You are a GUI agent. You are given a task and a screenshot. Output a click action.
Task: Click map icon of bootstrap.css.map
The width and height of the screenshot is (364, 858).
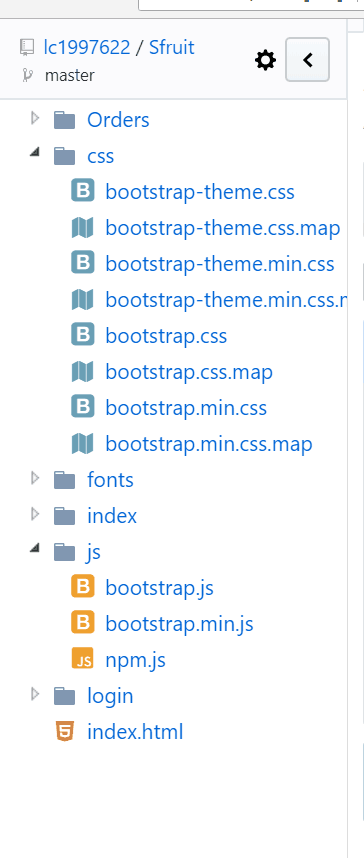(x=83, y=371)
